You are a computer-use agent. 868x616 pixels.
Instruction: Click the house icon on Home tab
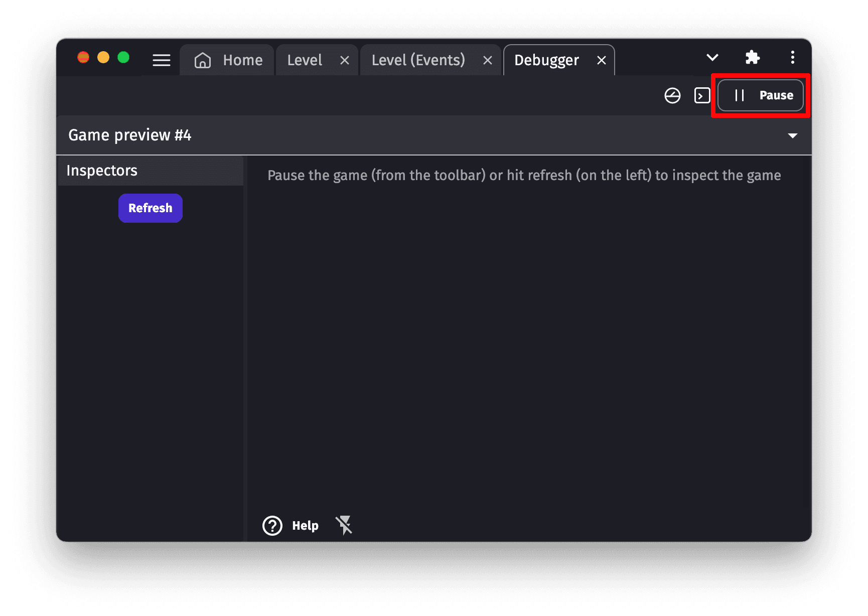click(x=203, y=60)
